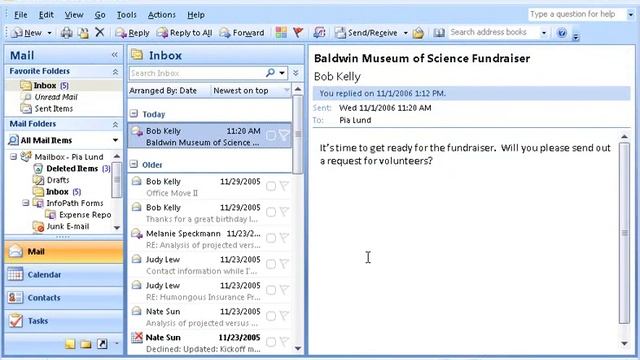Open the Help menu
The width and height of the screenshot is (640, 360).
pos(196,15)
